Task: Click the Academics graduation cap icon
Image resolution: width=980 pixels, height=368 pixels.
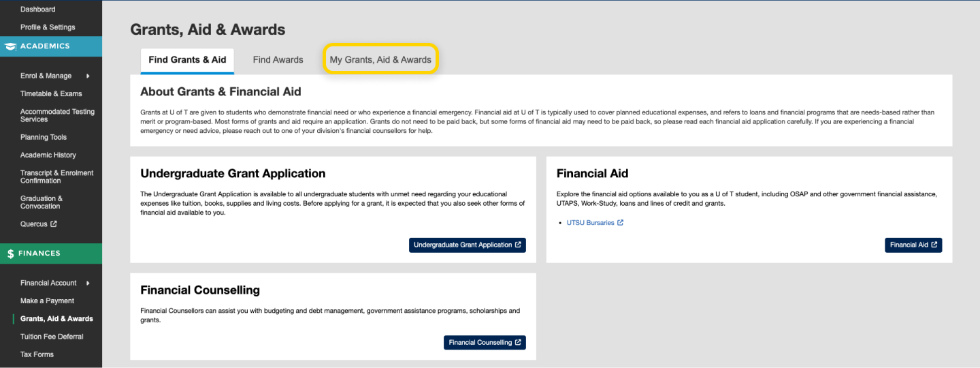Action: pos(10,46)
